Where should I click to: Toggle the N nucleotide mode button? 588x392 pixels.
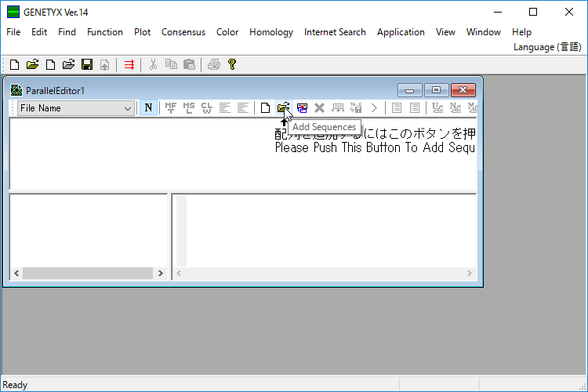[148, 108]
